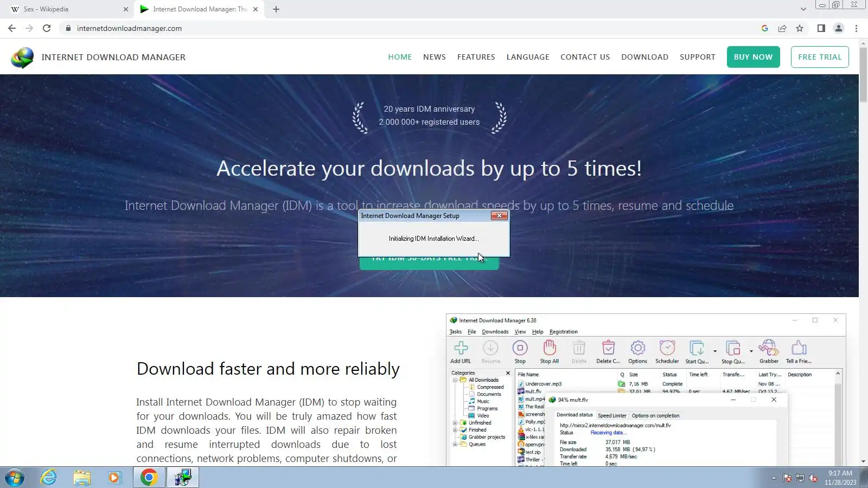Click the Try IDM 30-days free trial button
868x488 pixels.
click(429, 263)
